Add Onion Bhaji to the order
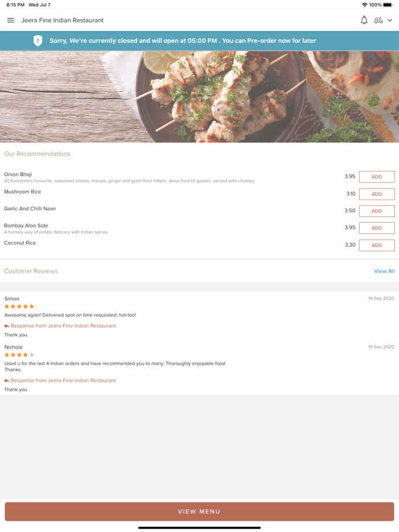Screen dimensions: 399x532 pyautogui.click(x=376, y=177)
